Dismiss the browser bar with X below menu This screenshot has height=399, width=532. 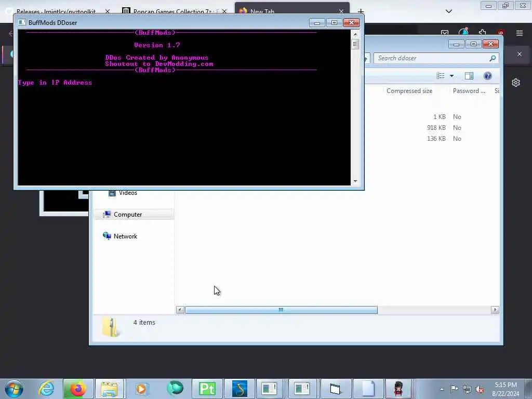520,54
